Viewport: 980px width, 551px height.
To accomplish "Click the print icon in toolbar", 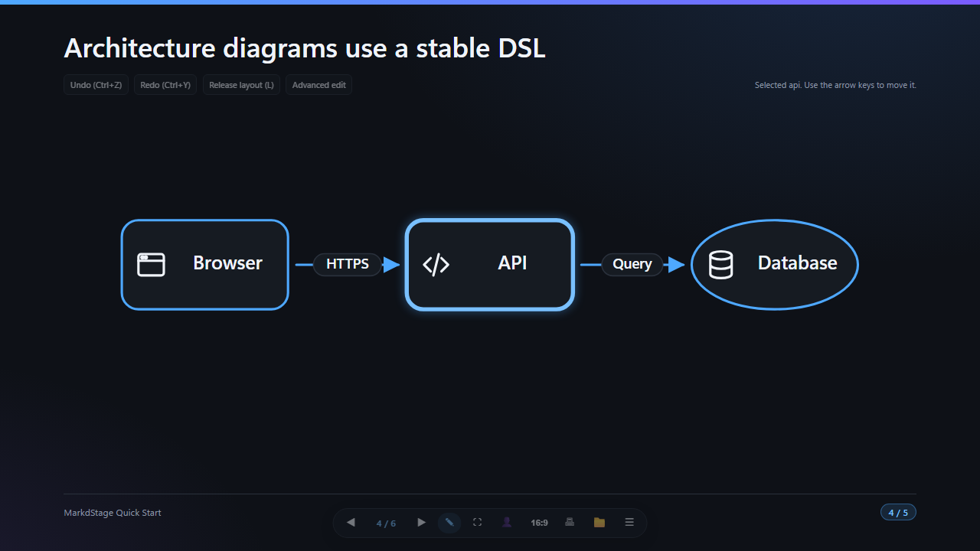I will 570,523.
